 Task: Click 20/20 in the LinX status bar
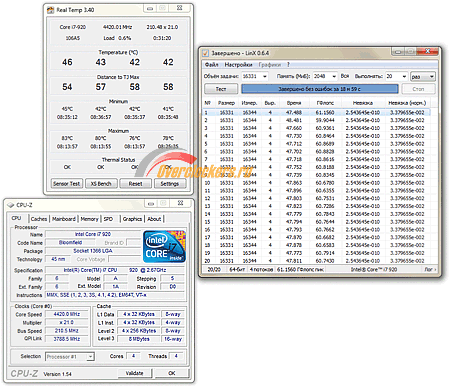tap(213, 269)
